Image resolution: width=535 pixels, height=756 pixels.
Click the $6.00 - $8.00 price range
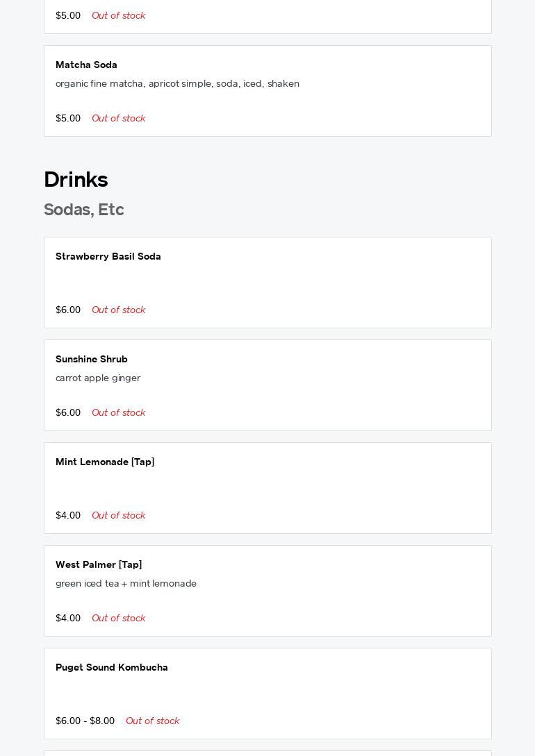pos(85,721)
